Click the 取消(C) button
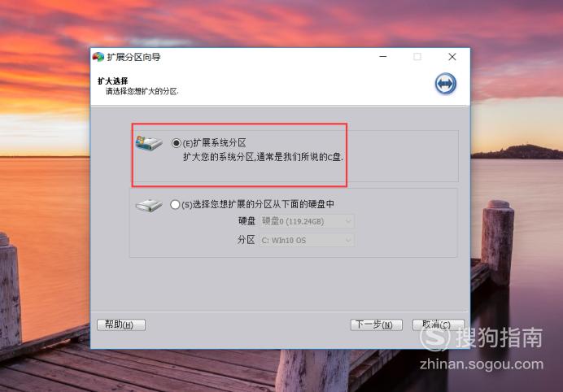 (x=439, y=324)
